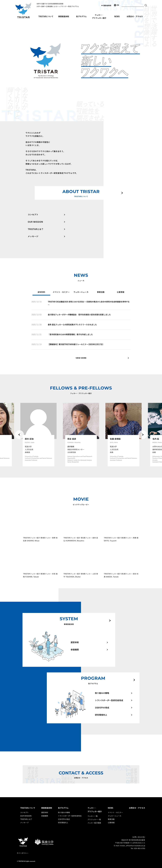The image size is (162, 868).
Task: Click the white TRiSTAR logo in footer
Action: [23, 842]
